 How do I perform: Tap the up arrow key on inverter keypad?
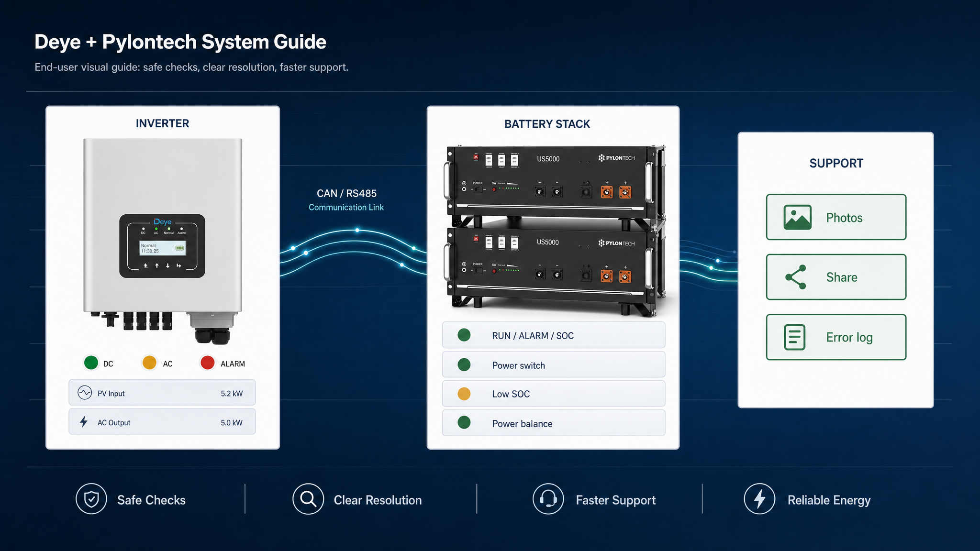(x=157, y=265)
